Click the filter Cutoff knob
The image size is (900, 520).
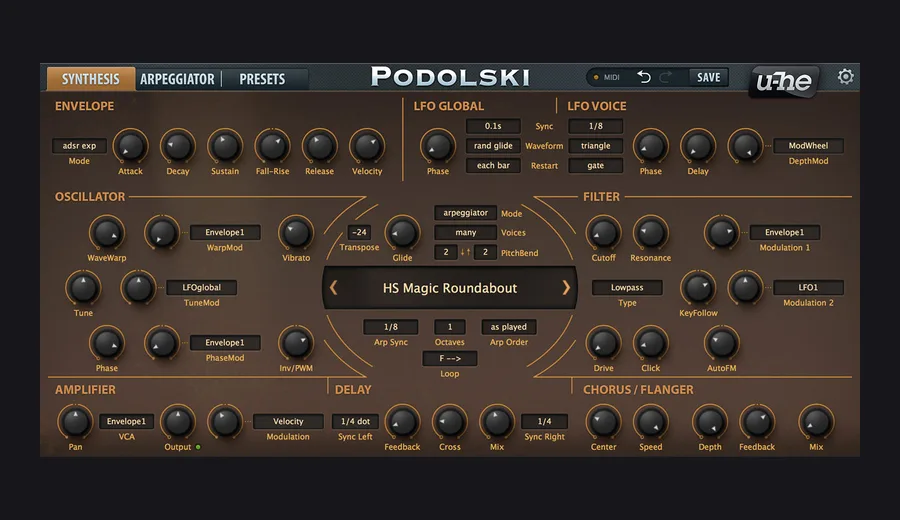(x=603, y=233)
